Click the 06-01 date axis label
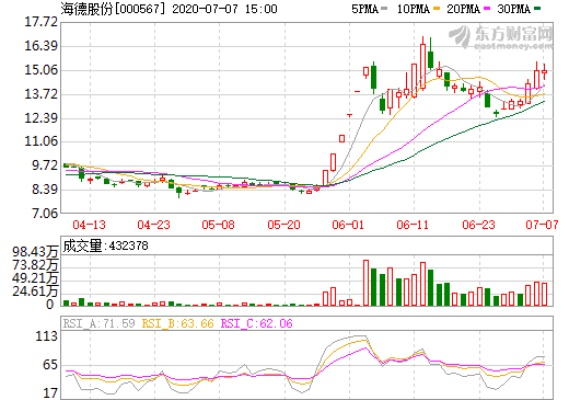 coord(348,225)
